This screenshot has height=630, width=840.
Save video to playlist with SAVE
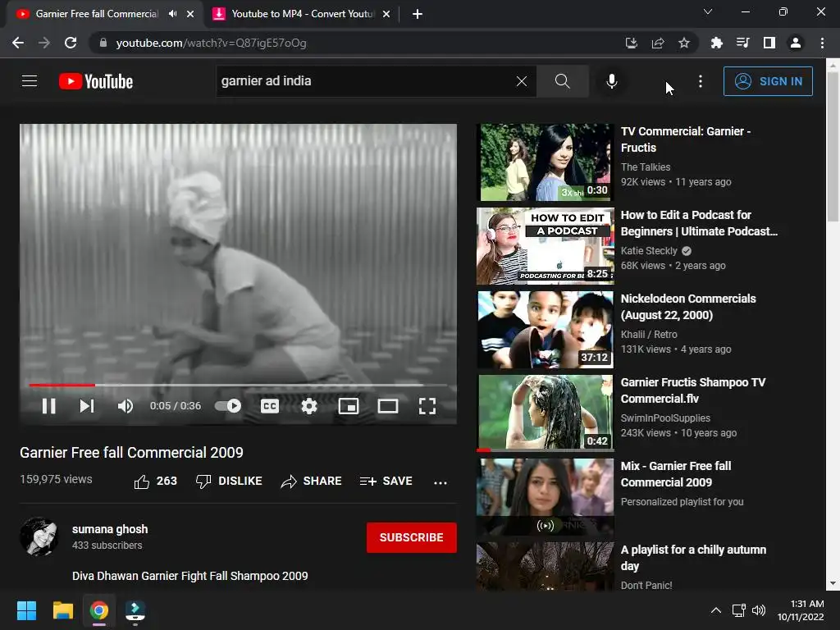pyautogui.click(x=386, y=481)
